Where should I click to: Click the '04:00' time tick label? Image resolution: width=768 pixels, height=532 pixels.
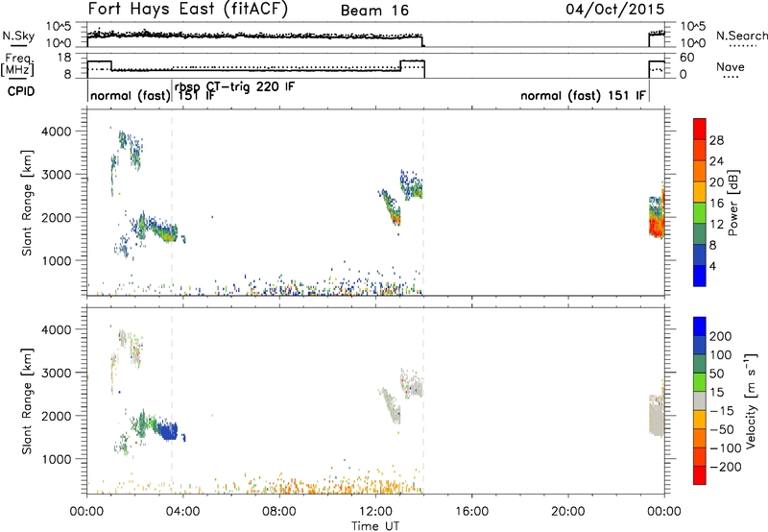pos(182,512)
